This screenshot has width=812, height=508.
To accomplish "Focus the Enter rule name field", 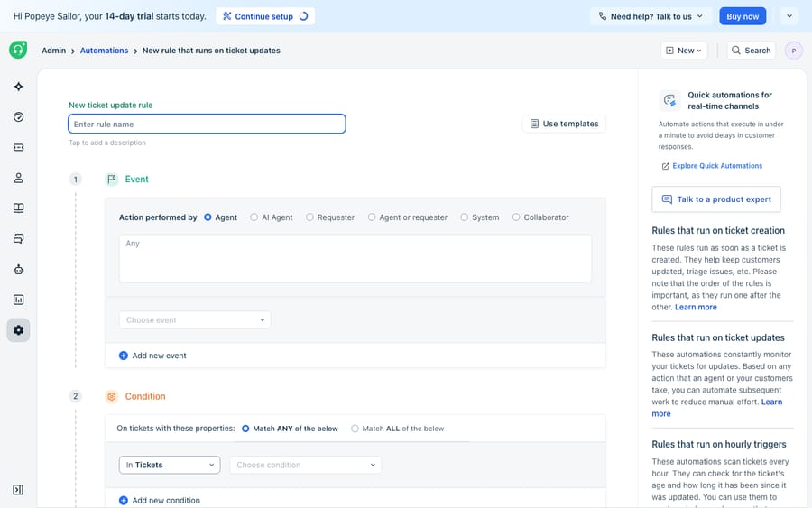I will (x=207, y=124).
